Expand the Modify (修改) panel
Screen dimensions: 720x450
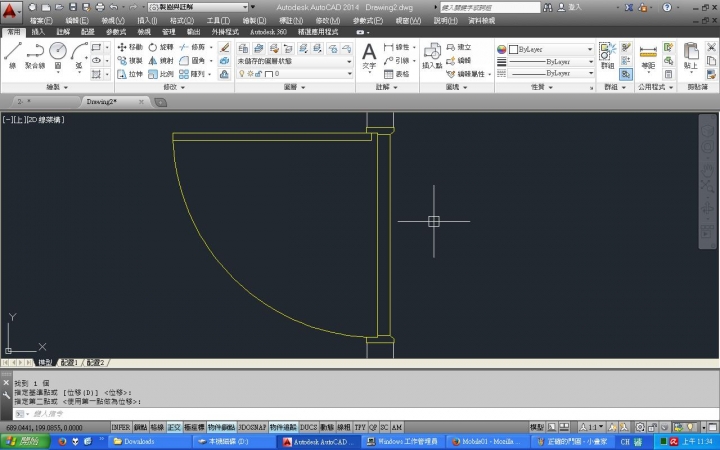174,87
